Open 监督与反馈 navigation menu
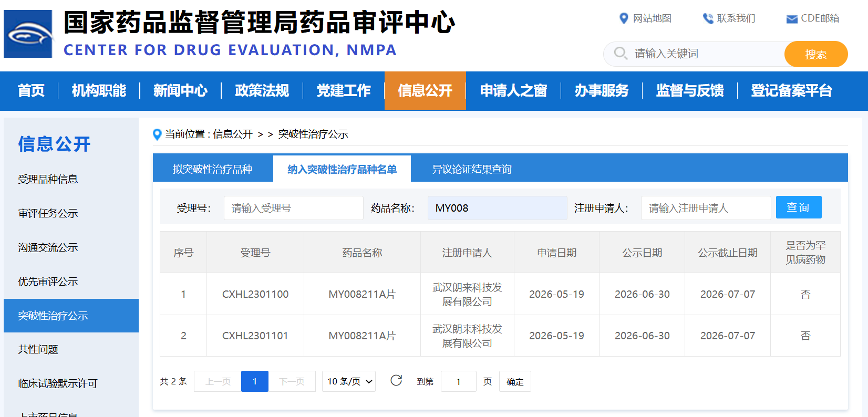Image resolution: width=868 pixels, height=417 pixels. pyautogui.click(x=690, y=91)
